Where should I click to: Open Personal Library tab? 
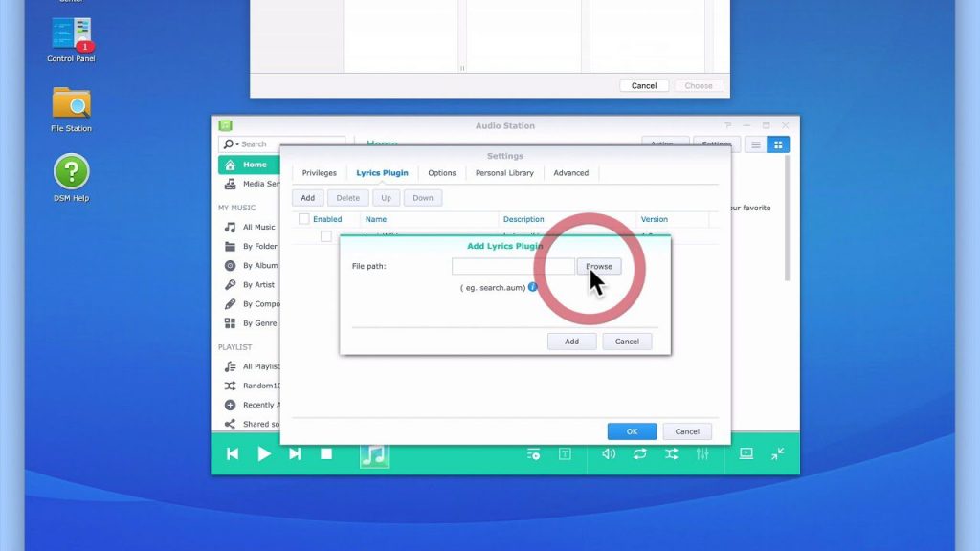(x=504, y=173)
